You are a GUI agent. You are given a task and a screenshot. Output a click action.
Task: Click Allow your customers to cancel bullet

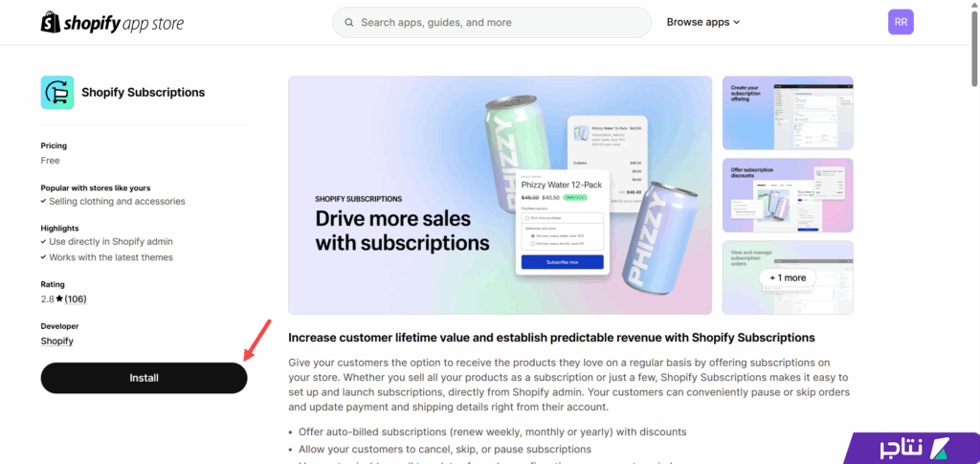coord(445,449)
